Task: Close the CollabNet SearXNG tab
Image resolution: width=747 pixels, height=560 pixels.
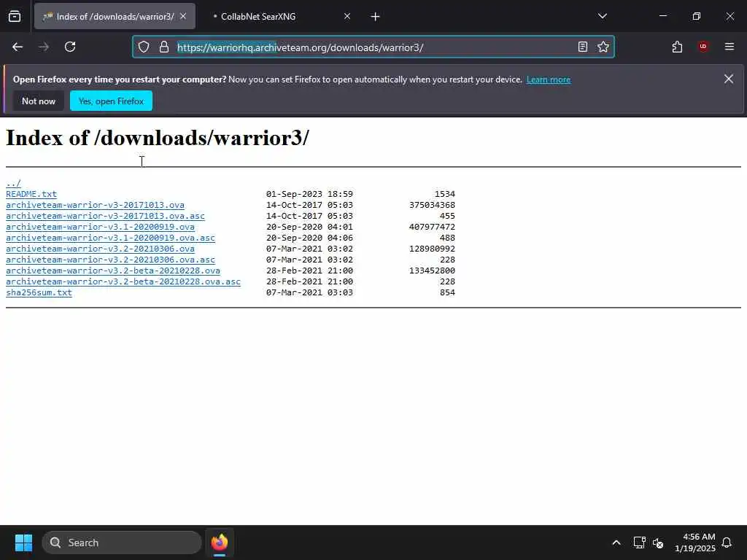Action: click(347, 16)
